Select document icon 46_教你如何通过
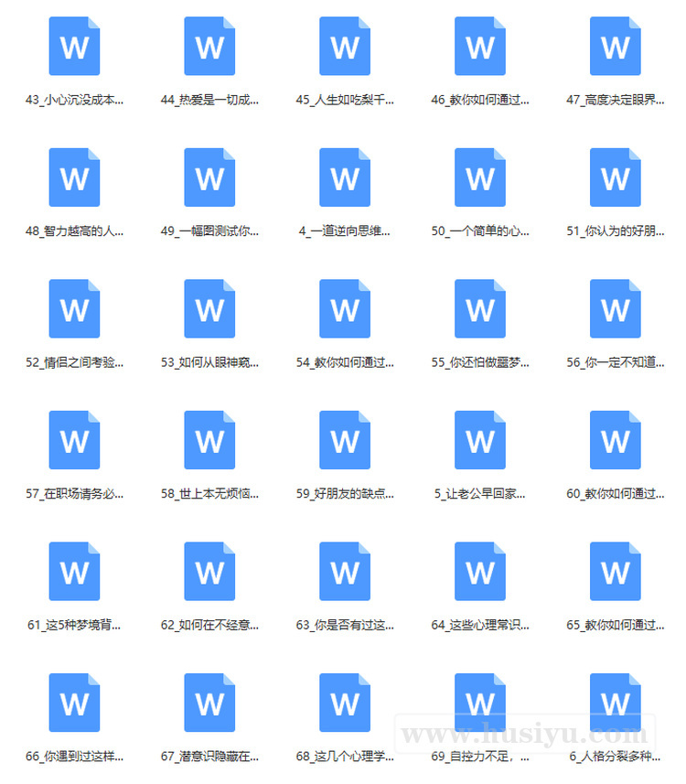This screenshot has width=686, height=784. (480, 46)
